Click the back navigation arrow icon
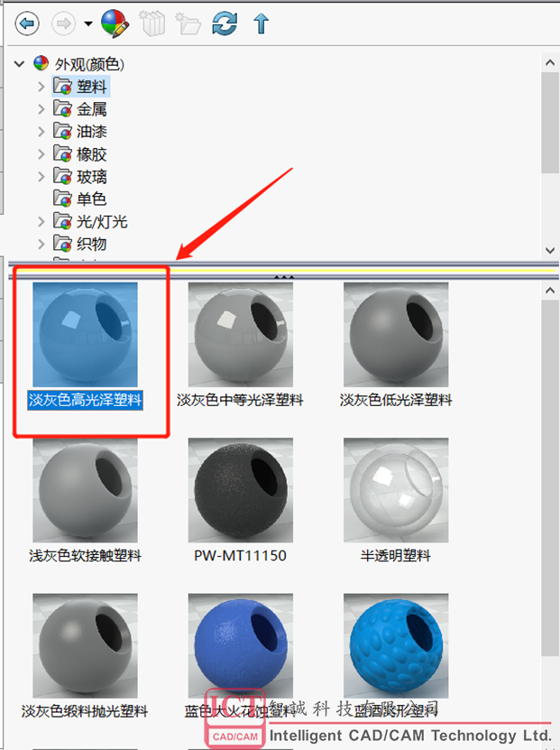The image size is (560, 750). (x=27, y=23)
